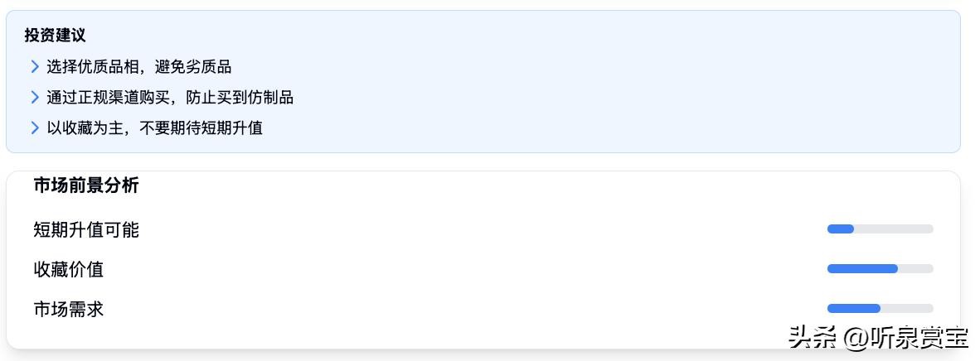This screenshot has height=361, width=980.
Task: Click gray unfilled part of 市场需求 bar
Action: [907, 309]
